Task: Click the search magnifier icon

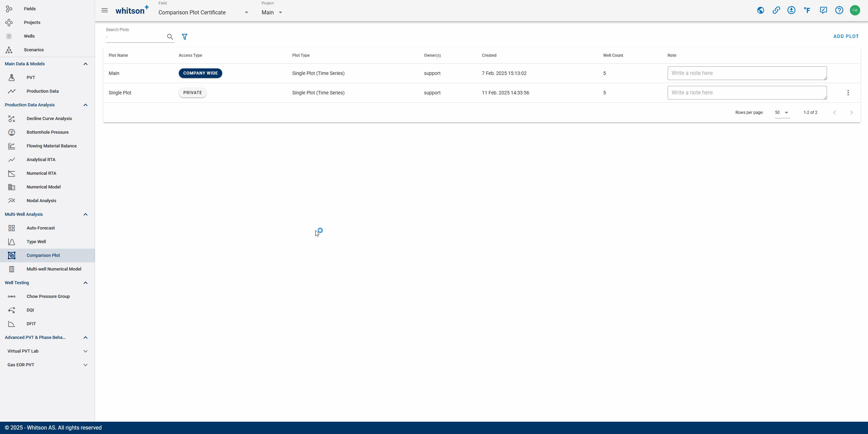Action: pos(170,37)
